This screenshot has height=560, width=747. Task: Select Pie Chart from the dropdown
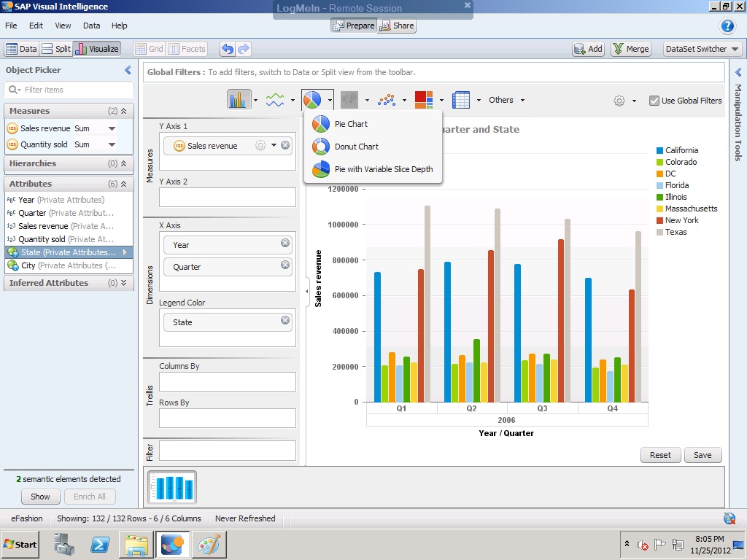click(373, 124)
